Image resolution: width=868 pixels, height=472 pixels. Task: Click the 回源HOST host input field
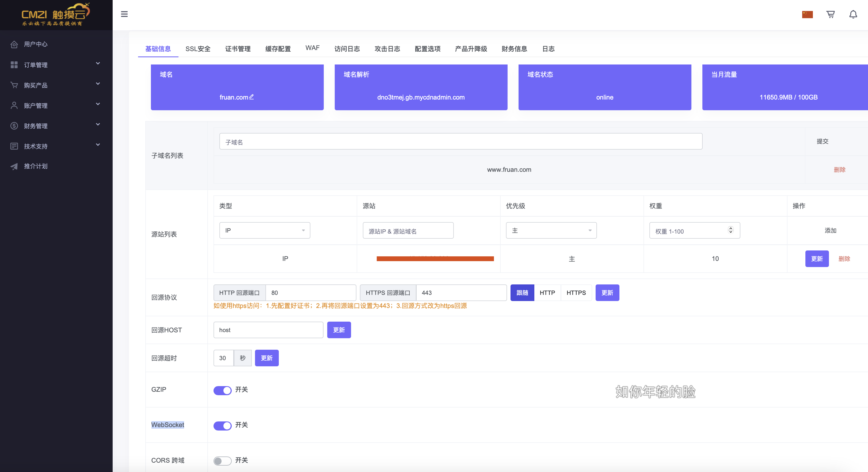click(268, 330)
